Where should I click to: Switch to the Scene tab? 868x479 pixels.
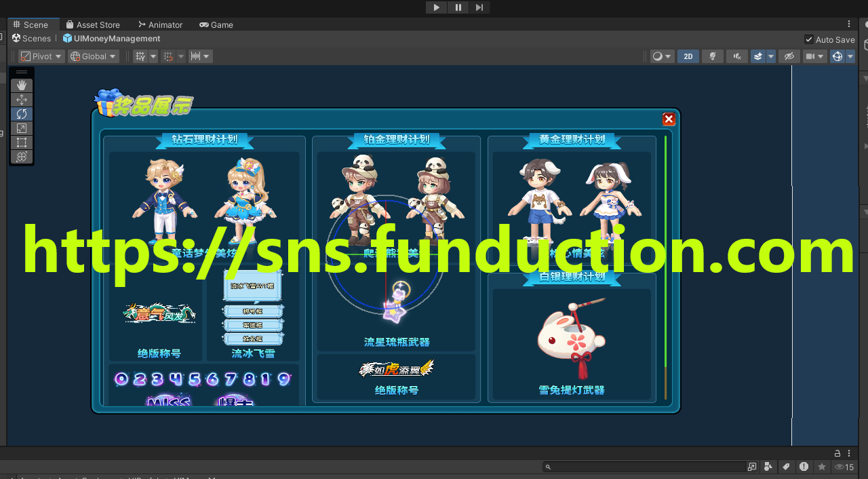32,24
